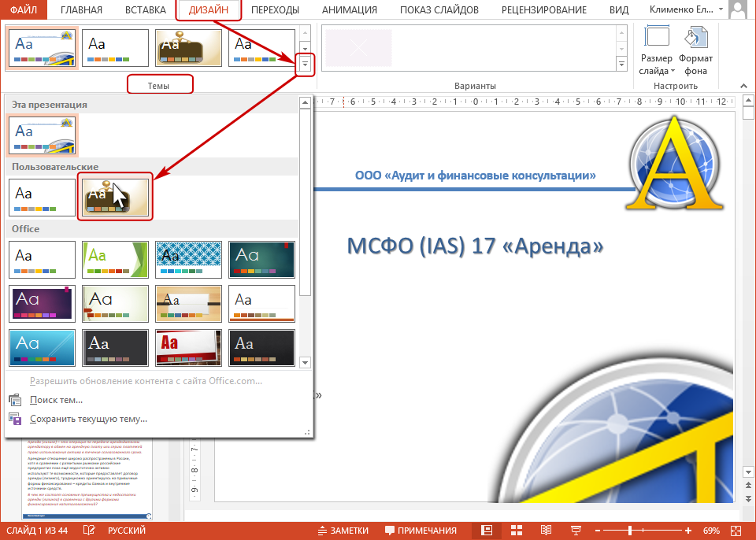Select the first theme with globe logo in ribbon
The height and width of the screenshot is (540, 756).
pos(42,48)
